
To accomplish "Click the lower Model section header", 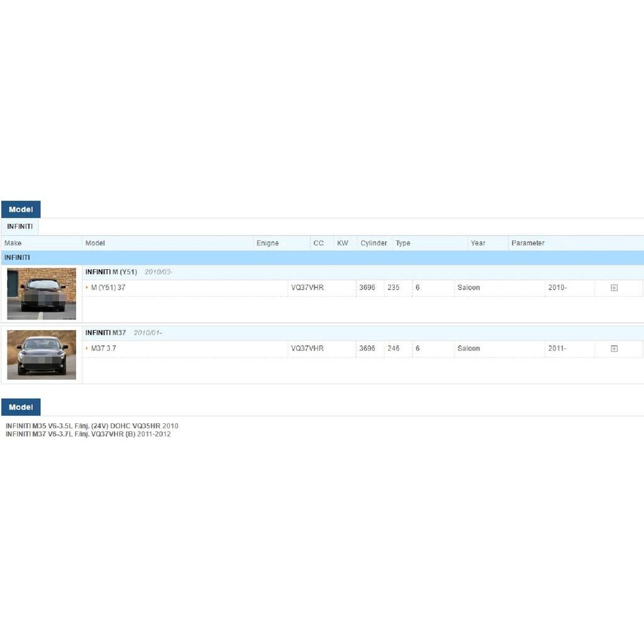I will [x=21, y=407].
